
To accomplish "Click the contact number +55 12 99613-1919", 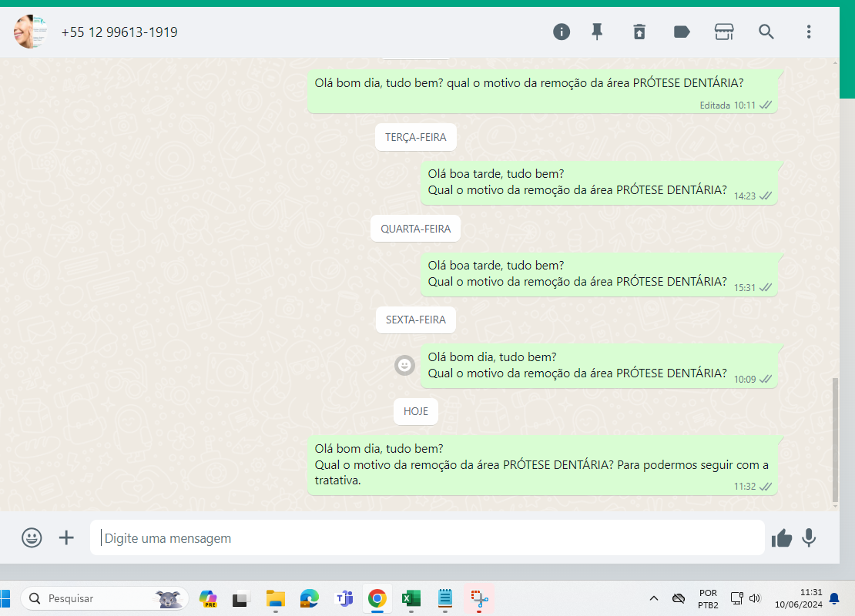I will coord(119,32).
